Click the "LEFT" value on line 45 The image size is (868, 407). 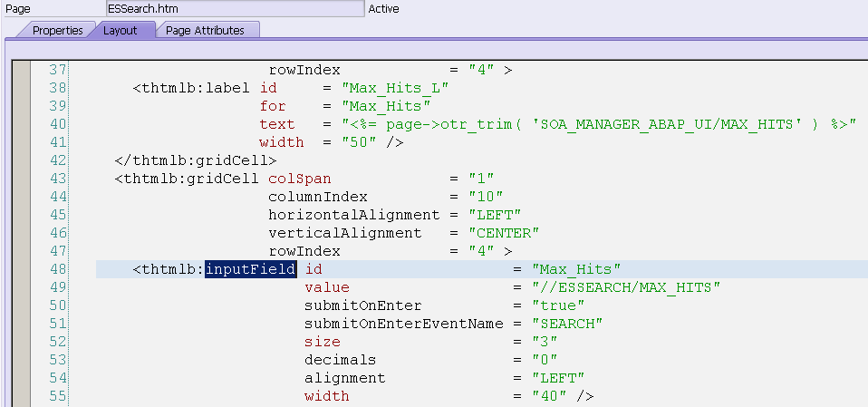coord(495,215)
